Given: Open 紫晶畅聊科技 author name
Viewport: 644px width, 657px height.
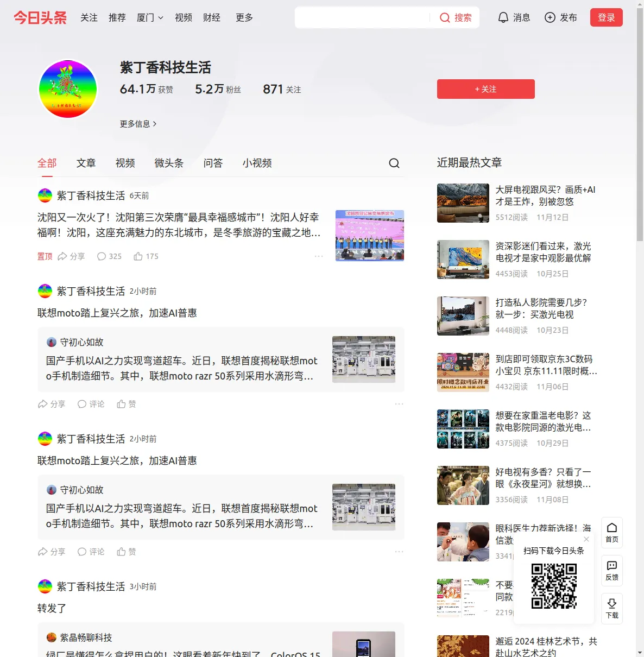Looking at the screenshot, I should click(x=86, y=637).
